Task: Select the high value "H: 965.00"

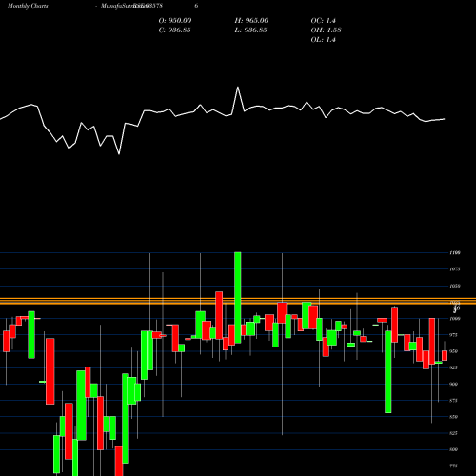Action: (x=251, y=21)
